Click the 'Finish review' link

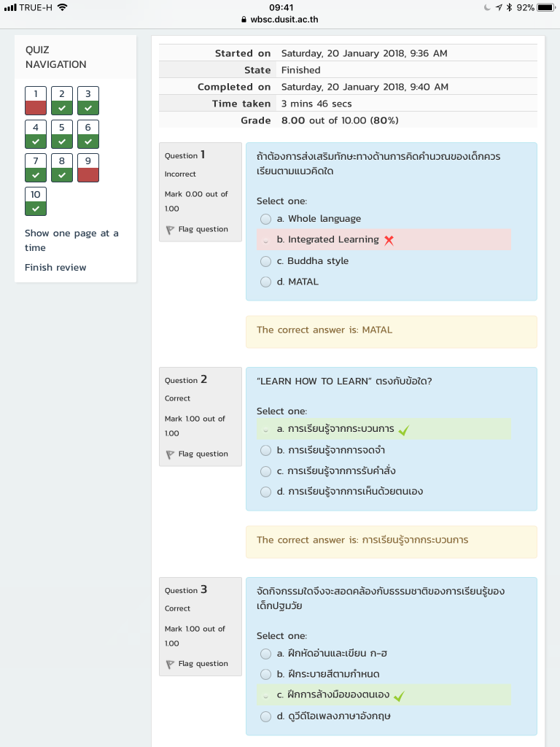[x=55, y=268]
